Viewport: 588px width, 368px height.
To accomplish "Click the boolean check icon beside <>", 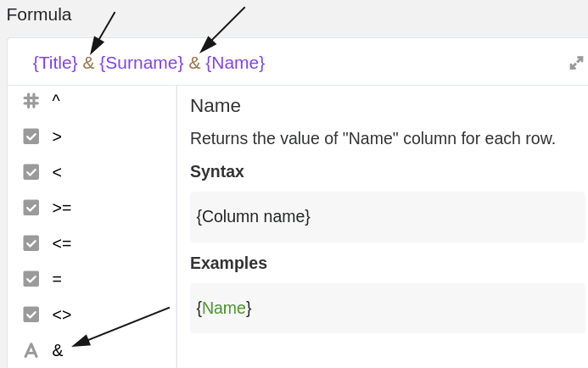I will point(31,315).
